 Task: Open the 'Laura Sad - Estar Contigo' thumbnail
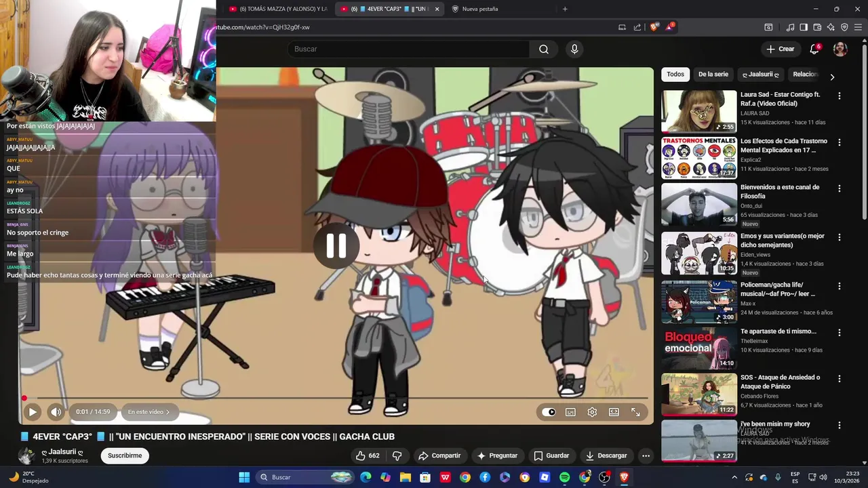pyautogui.click(x=699, y=111)
